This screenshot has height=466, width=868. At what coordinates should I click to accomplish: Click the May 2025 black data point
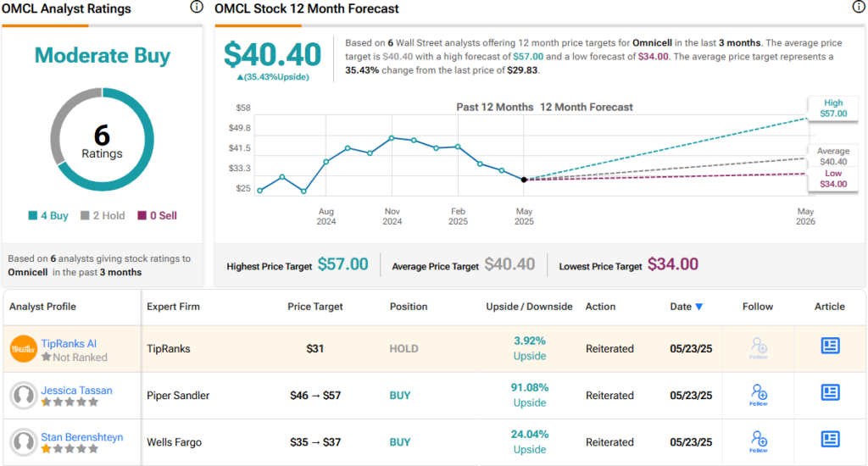(x=524, y=180)
